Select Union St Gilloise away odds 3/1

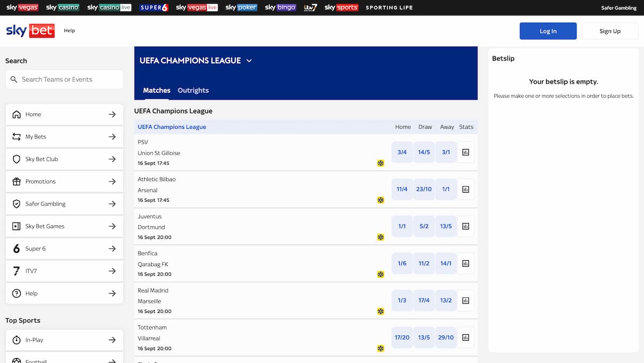[x=446, y=152]
